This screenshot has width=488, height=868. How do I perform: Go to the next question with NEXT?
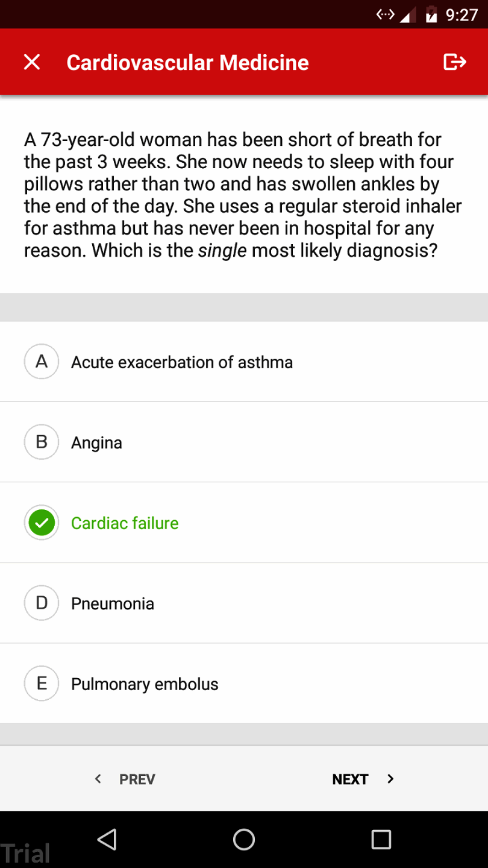point(350,779)
